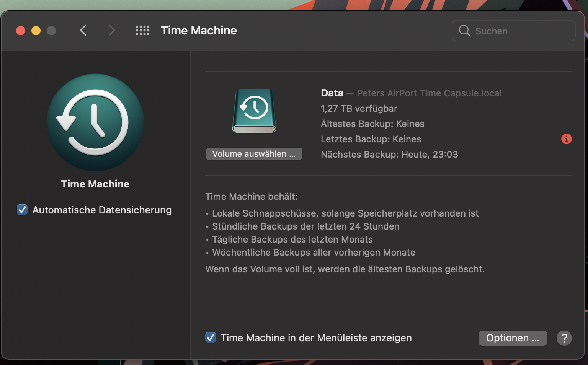Click the red info warning icon
Screen dimensions: 588x365
pos(566,139)
